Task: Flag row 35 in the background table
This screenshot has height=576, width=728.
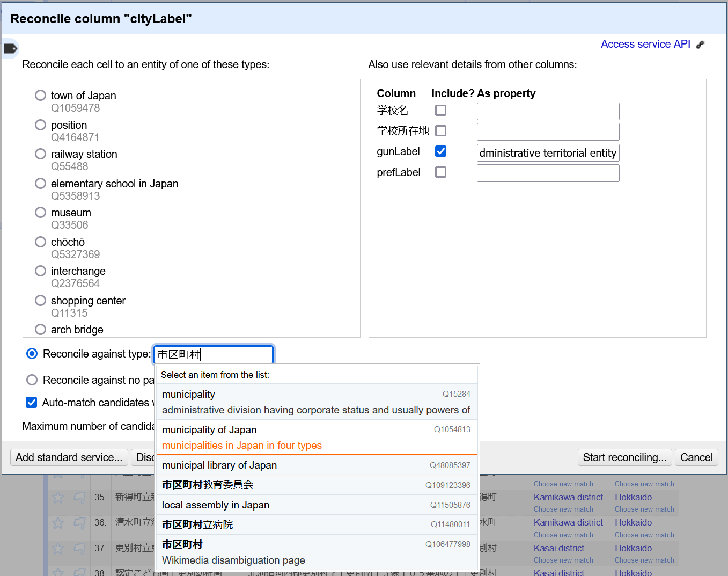Action: (80, 498)
